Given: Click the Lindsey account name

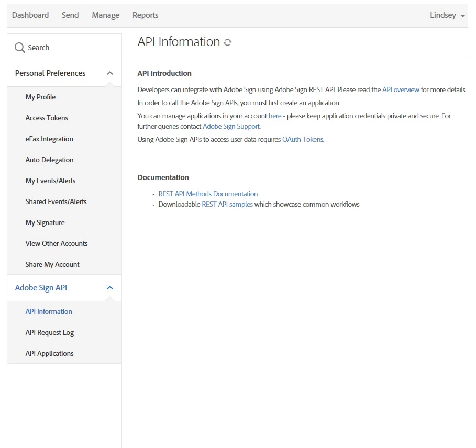Looking at the screenshot, I should [443, 15].
